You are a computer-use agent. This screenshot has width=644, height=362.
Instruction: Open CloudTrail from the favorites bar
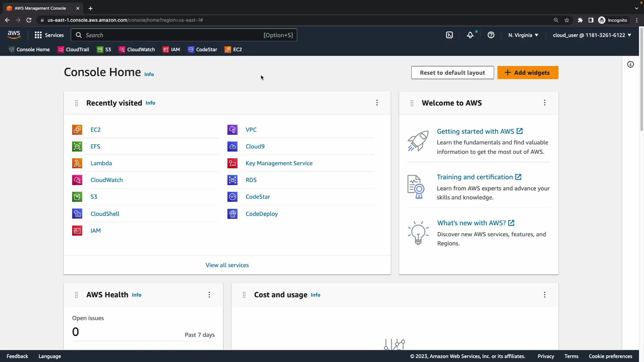(x=73, y=50)
